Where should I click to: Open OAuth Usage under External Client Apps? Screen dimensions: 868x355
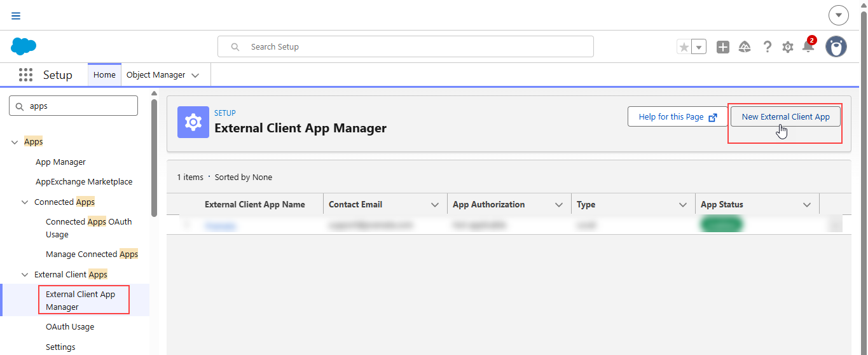click(70, 327)
